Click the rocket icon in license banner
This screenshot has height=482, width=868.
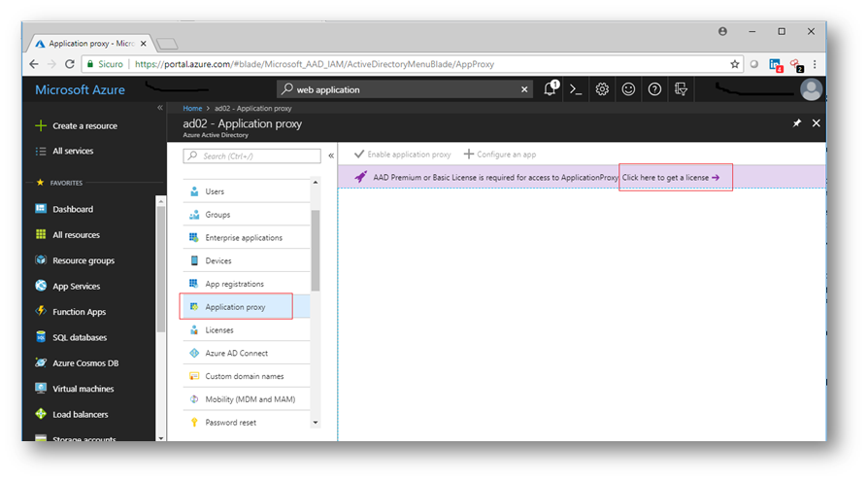coord(361,177)
